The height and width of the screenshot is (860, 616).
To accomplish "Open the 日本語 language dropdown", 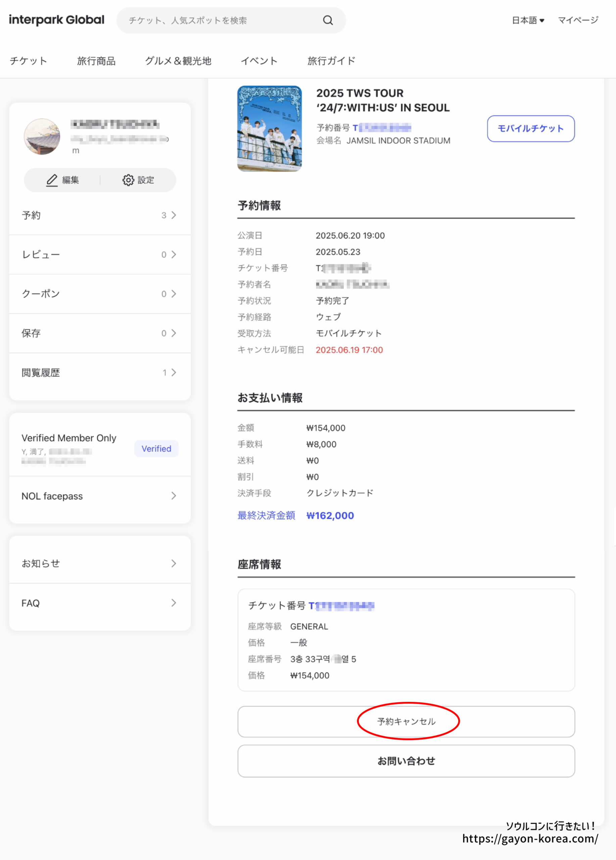I will 528,20.
